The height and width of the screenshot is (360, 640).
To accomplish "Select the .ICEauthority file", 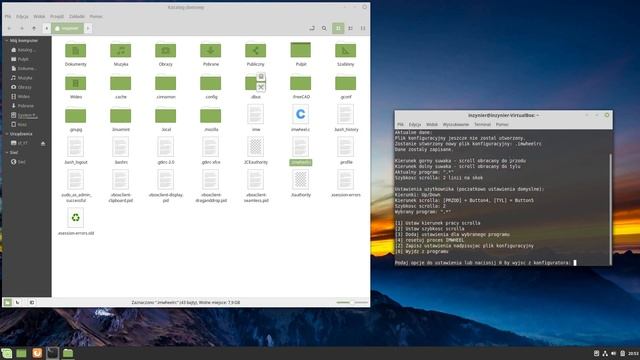I will [x=256, y=147].
